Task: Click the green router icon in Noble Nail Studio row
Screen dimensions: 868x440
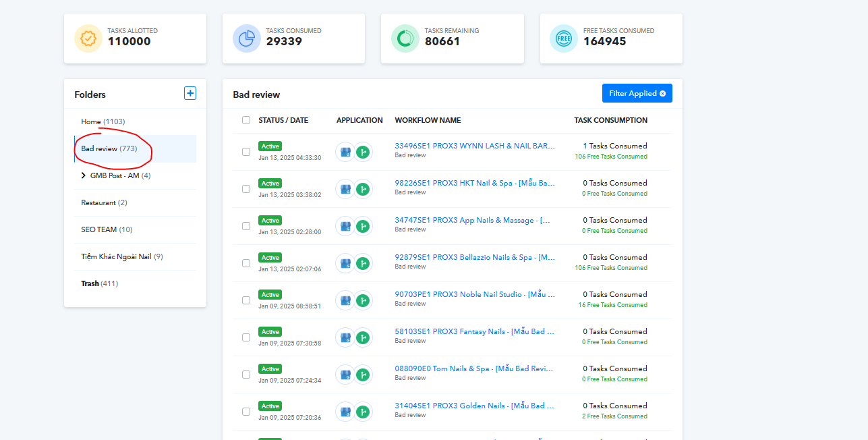Action: point(363,300)
